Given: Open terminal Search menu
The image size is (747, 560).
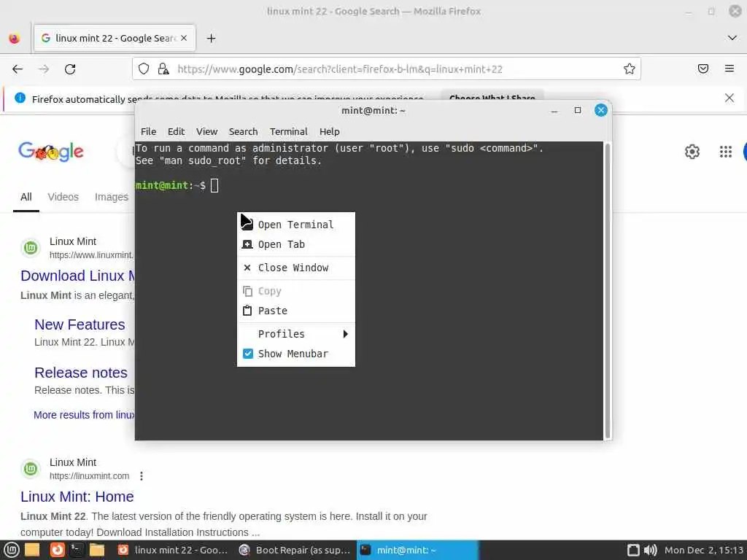Looking at the screenshot, I should pos(243,131).
